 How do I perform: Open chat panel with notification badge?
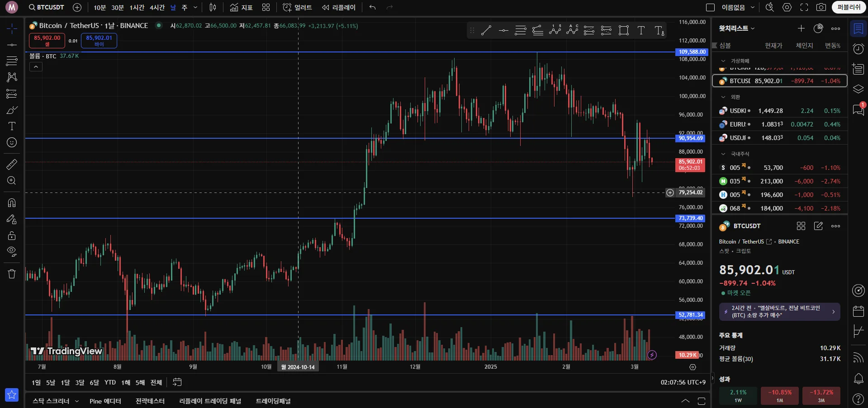(x=858, y=109)
